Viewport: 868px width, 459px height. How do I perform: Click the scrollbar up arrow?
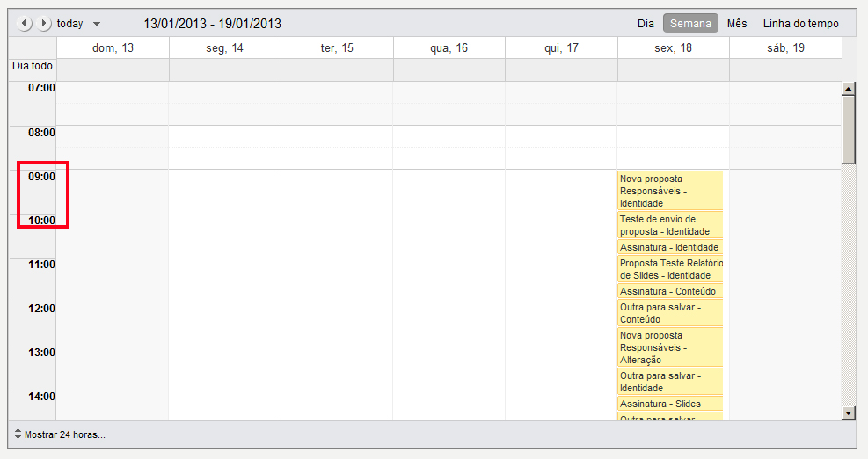(x=849, y=88)
